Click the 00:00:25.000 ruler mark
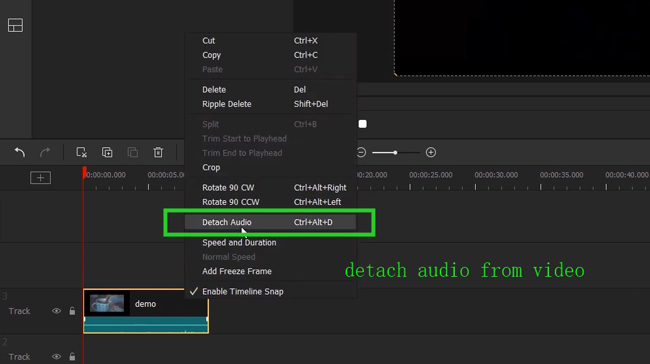 (x=431, y=175)
